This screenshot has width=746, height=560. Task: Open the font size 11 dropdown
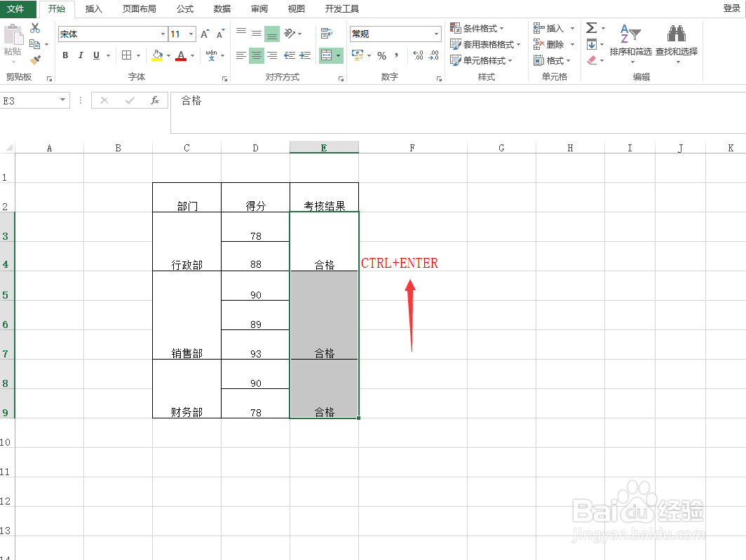click(x=191, y=34)
